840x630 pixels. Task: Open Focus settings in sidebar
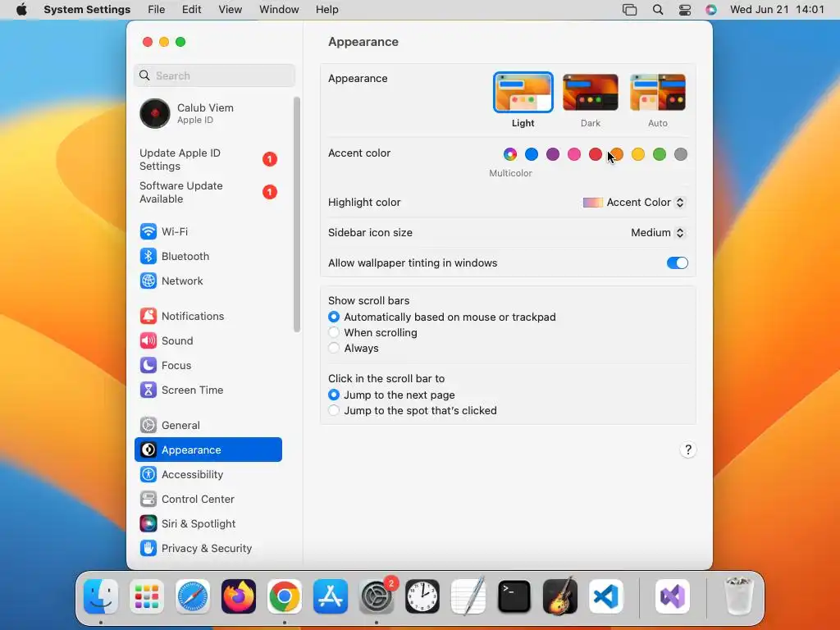[x=208, y=365]
